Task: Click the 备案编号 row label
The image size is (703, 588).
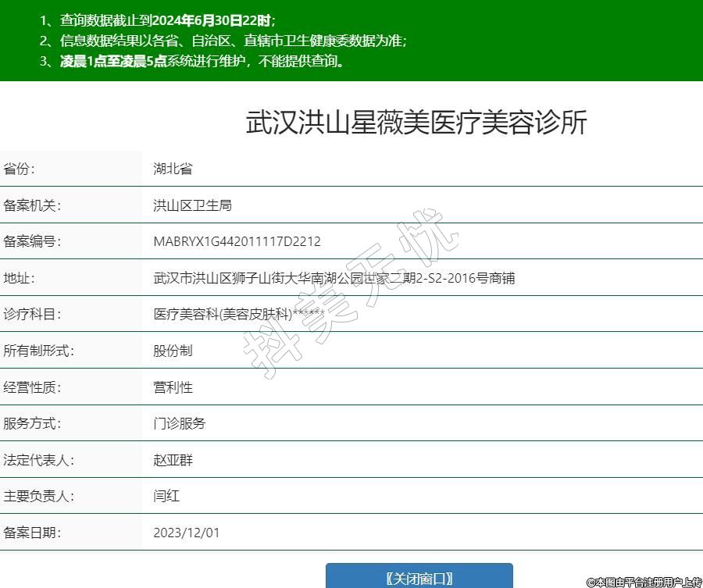Action: tap(32, 242)
